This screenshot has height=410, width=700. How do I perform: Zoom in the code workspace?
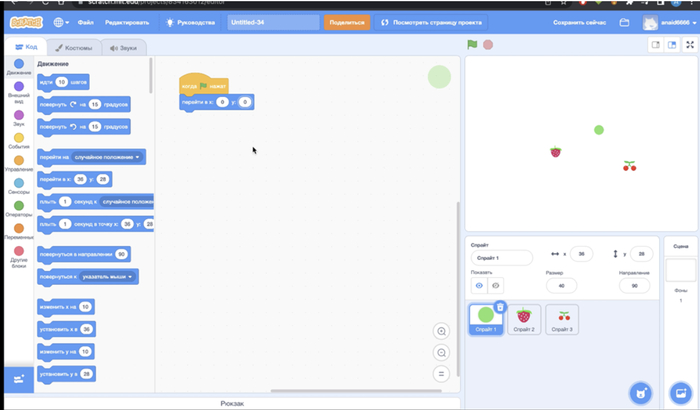[x=441, y=331]
